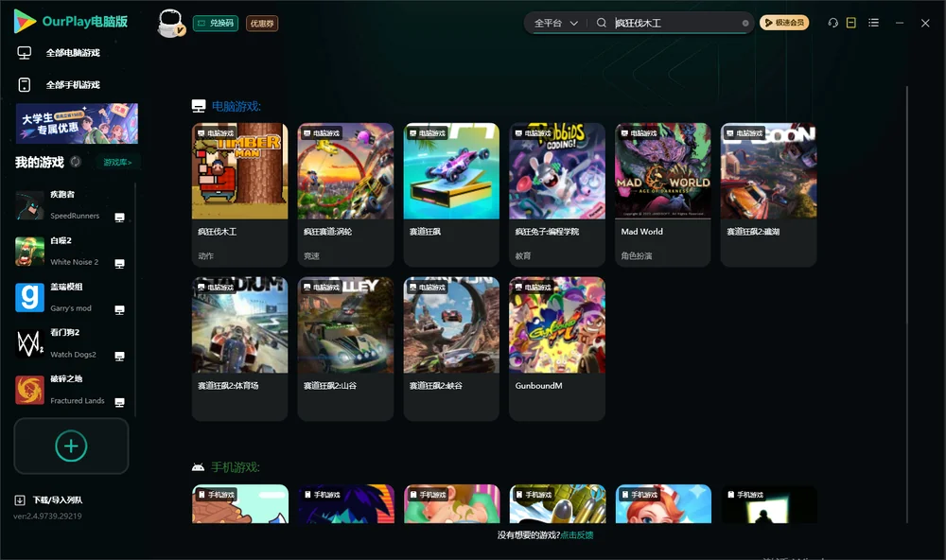946x560 pixels.
Task: Click the PC icon next to Fractured Lands
Action: coord(119,403)
